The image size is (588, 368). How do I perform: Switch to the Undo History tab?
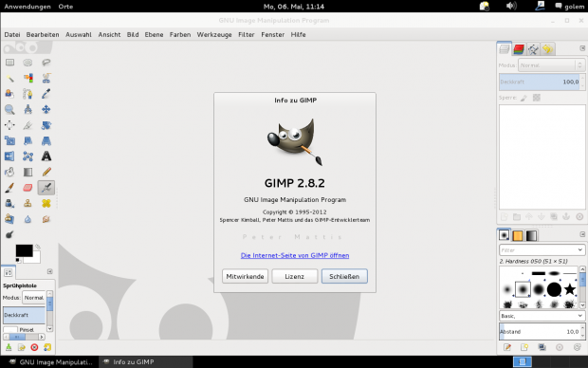click(x=548, y=49)
